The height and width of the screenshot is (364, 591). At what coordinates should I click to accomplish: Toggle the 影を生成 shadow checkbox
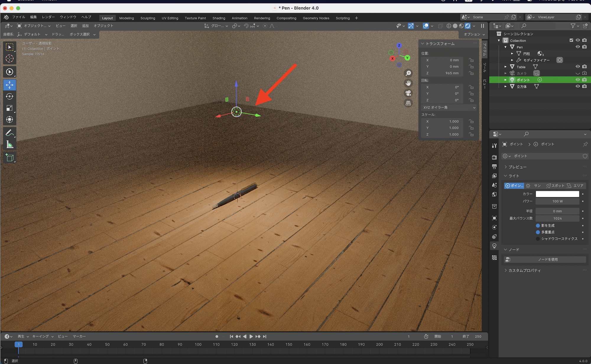click(x=538, y=226)
